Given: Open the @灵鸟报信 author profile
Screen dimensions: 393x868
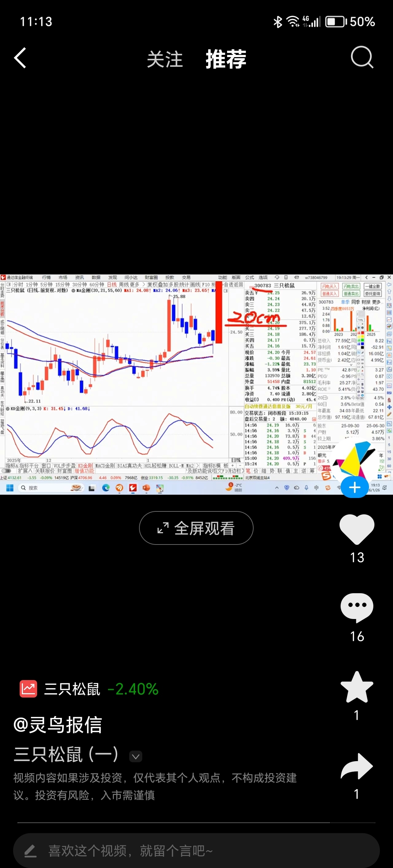Looking at the screenshot, I should 57,725.
